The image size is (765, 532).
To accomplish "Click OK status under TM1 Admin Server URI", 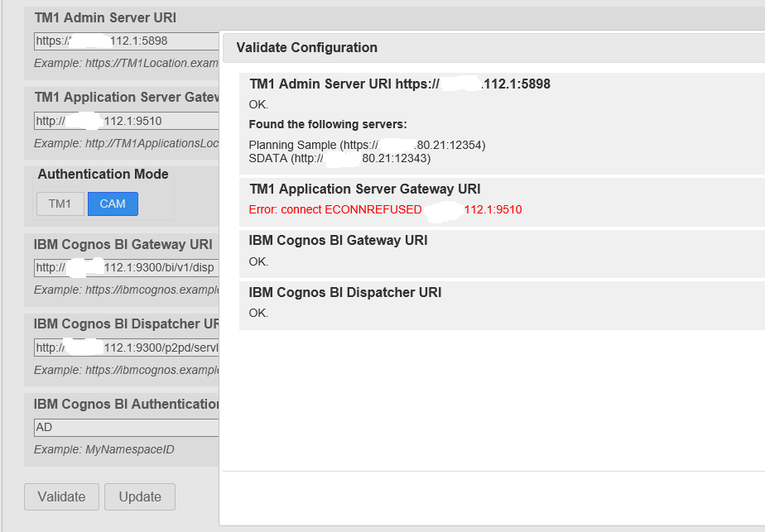I will point(258,105).
